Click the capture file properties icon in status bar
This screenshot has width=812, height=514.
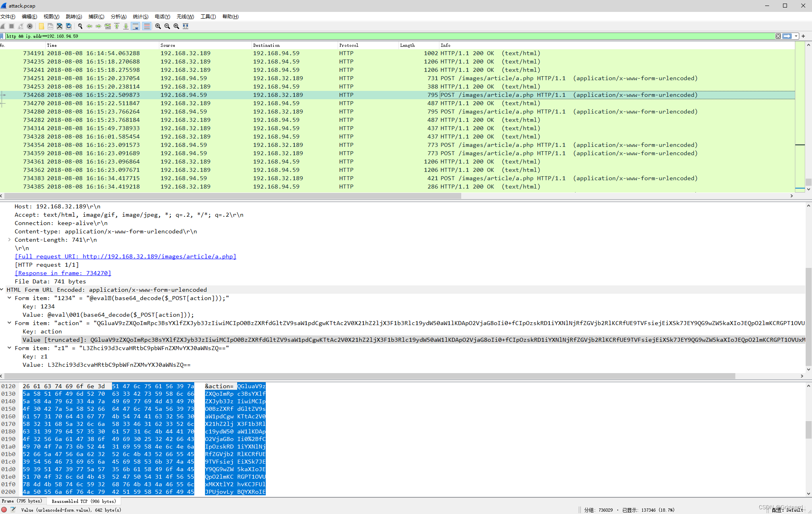click(13, 510)
